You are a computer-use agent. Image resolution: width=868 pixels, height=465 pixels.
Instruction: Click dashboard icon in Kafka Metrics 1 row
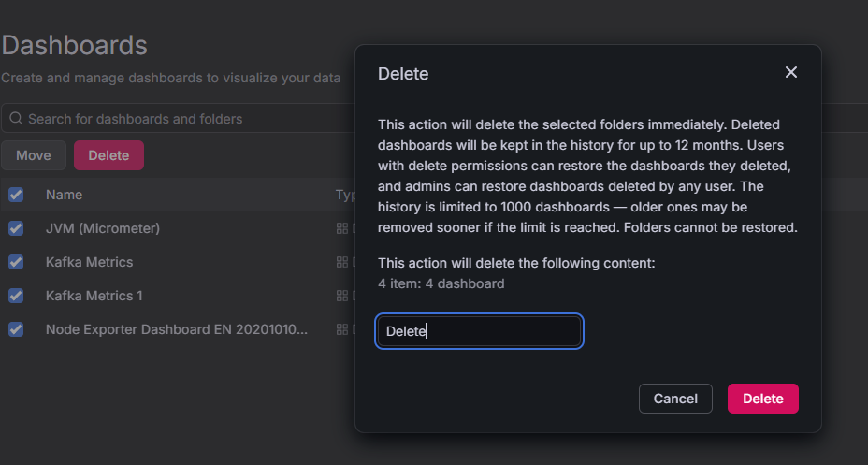point(342,297)
